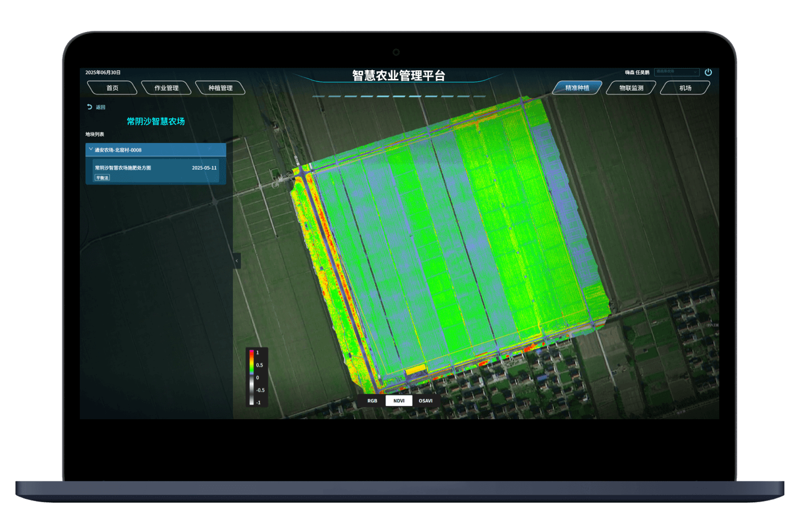This screenshot has width=798, height=532.
Task: Go to 作业管理 tab
Action: 167,88
